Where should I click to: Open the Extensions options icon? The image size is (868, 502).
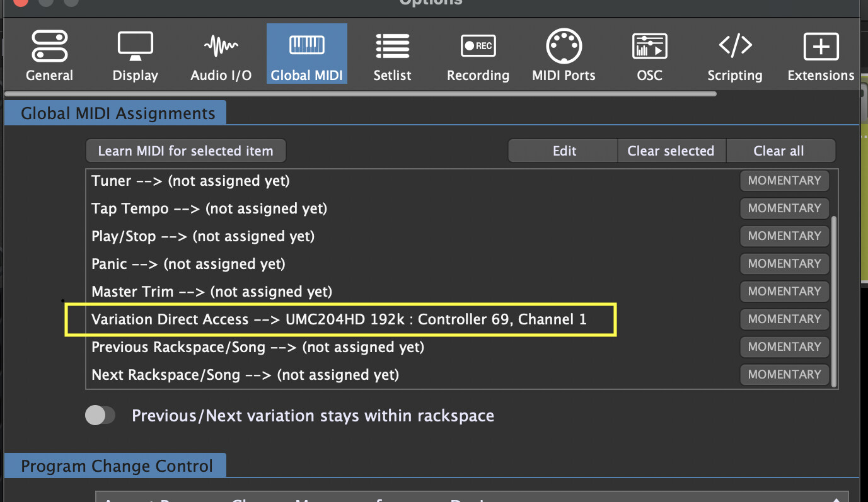[x=821, y=47]
